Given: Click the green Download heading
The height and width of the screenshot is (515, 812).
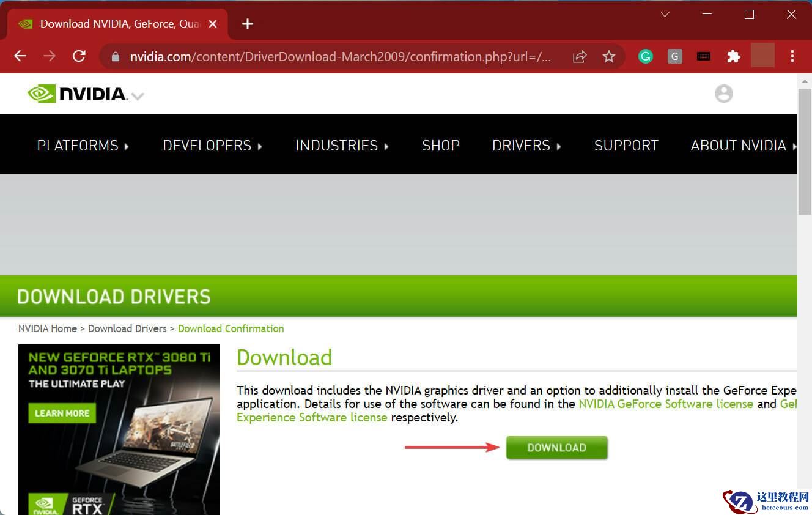Looking at the screenshot, I should (284, 357).
